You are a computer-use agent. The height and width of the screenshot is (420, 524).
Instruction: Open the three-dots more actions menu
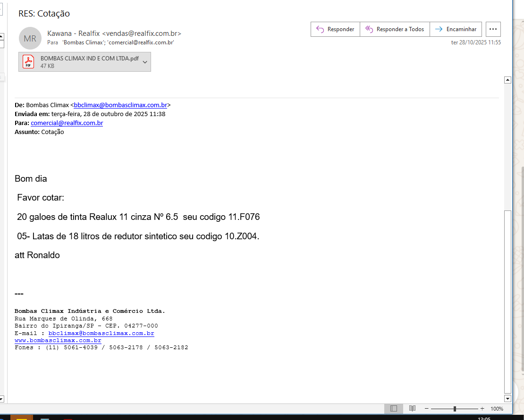[493, 29]
